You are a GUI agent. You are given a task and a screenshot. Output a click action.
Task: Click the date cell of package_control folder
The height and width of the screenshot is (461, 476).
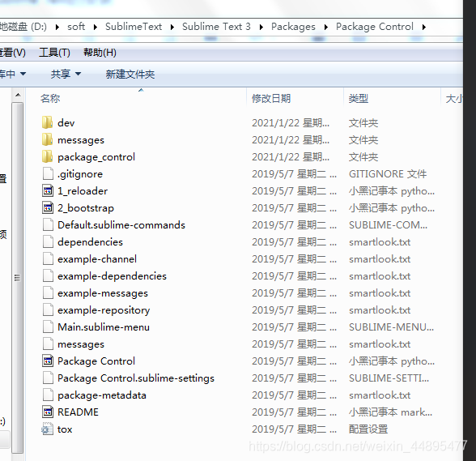(291, 157)
